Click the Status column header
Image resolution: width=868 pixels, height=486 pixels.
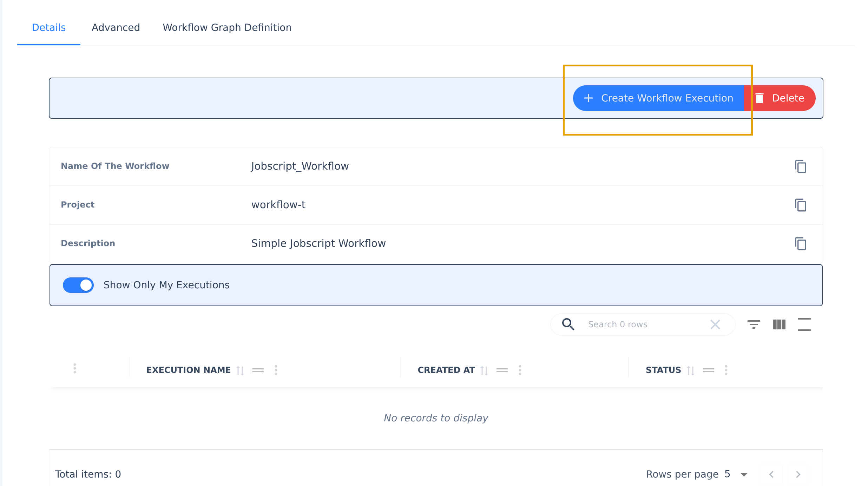(x=663, y=370)
